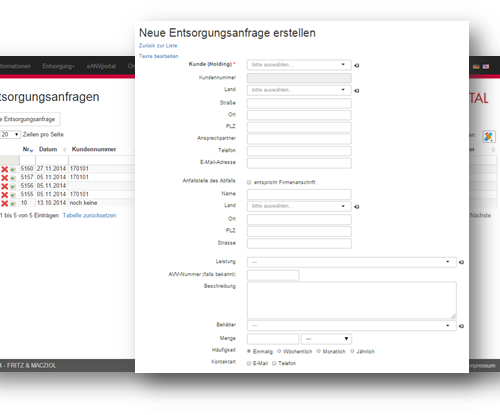This screenshot has height=415, width=500.
Task: Open the Impressum footer link
Action: click(x=482, y=366)
